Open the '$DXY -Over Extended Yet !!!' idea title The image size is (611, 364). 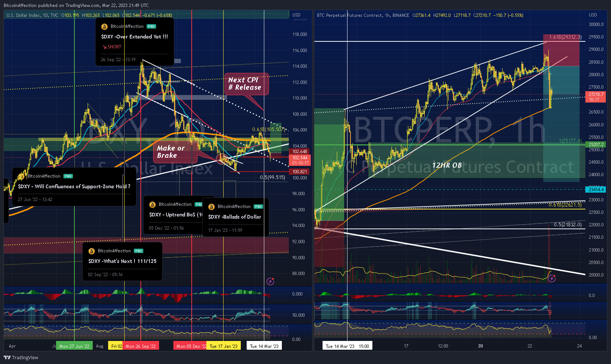[135, 37]
